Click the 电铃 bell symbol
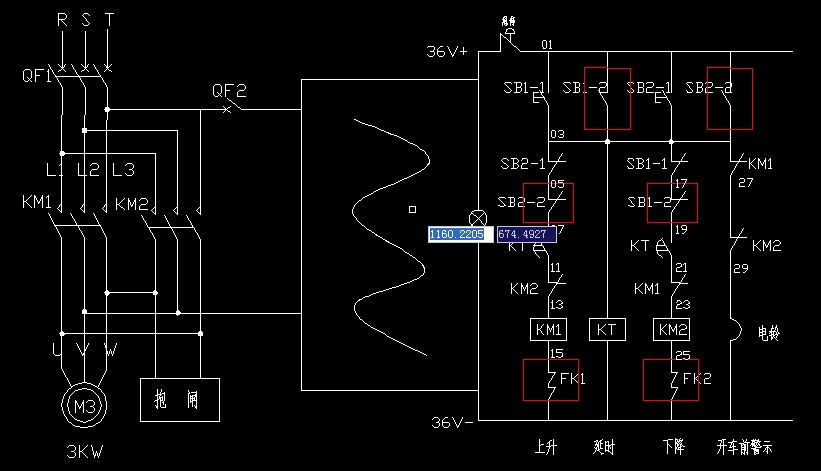 click(x=735, y=329)
